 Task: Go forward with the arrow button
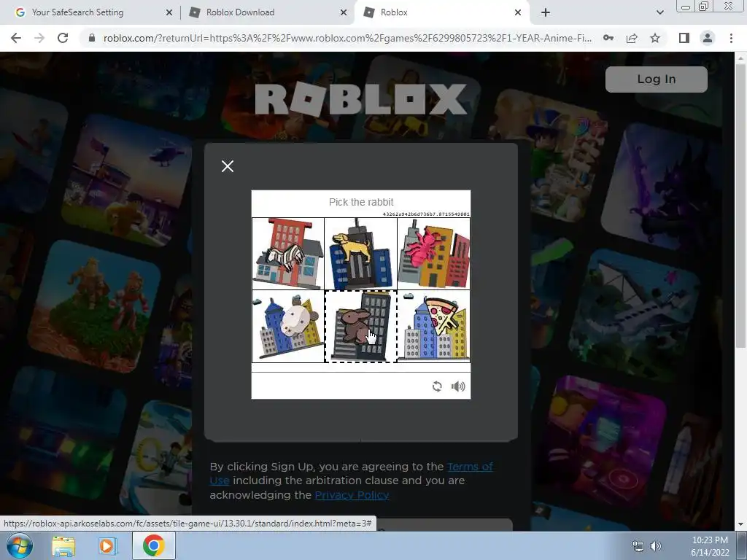pyautogui.click(x=39, y=38)
